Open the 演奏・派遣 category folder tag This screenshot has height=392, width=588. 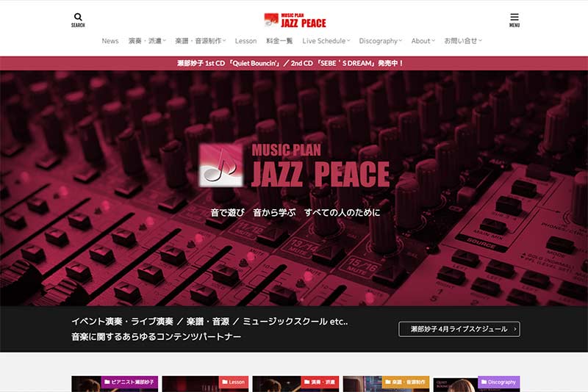320,382
